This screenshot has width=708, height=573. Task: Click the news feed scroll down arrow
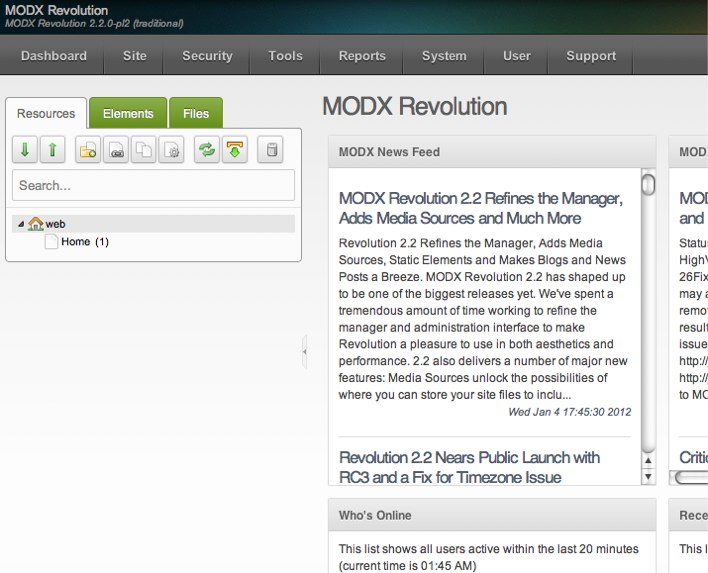(648, 476)
